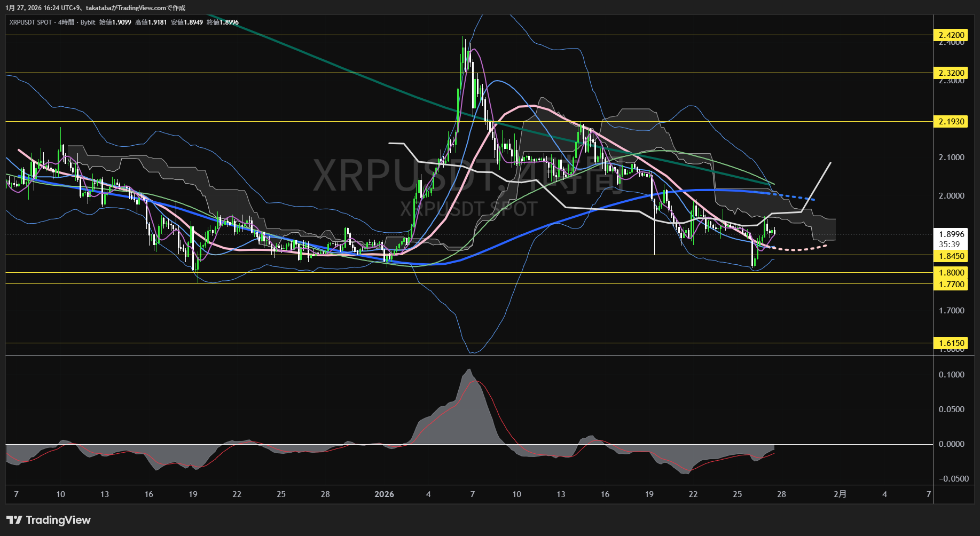Click the 2026 year label on time axis
980x536 pixels.
pos(385,494)
